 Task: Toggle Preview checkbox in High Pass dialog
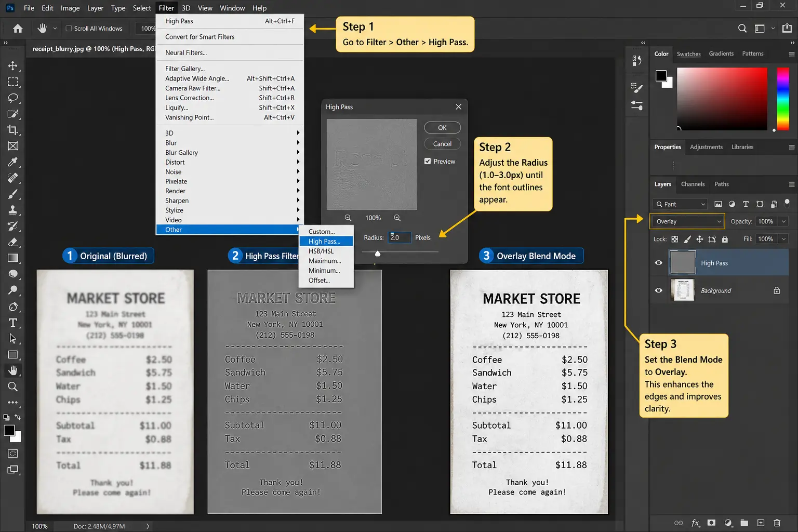tap(428, 161)
